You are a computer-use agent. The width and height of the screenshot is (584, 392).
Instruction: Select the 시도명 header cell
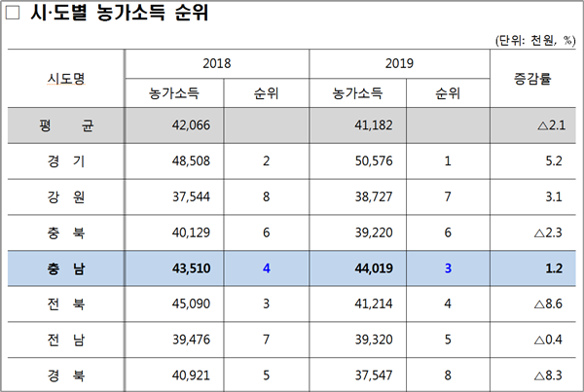66,79
